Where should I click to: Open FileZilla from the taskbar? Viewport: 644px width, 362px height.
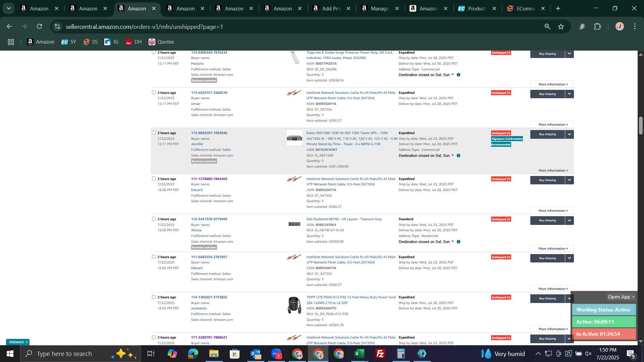(380, 354)
